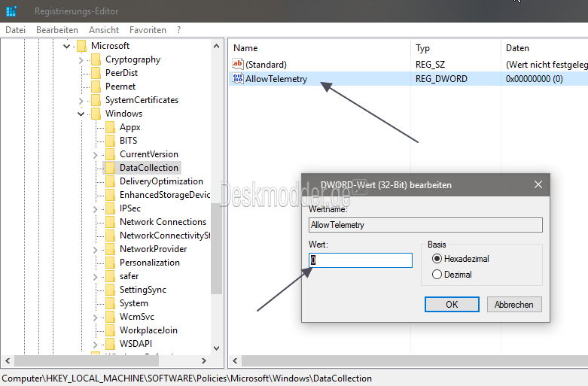Expand the WSDAPI tree node
This screenshot has height=386, width=588.
click(96, 345)
